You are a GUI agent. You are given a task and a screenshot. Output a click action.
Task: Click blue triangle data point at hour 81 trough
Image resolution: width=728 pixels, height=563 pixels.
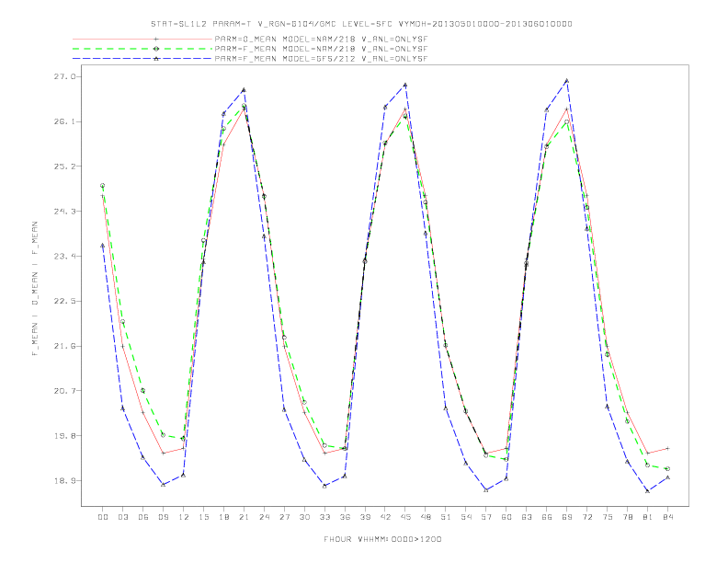pyautogui.click(x=648, y=491)
